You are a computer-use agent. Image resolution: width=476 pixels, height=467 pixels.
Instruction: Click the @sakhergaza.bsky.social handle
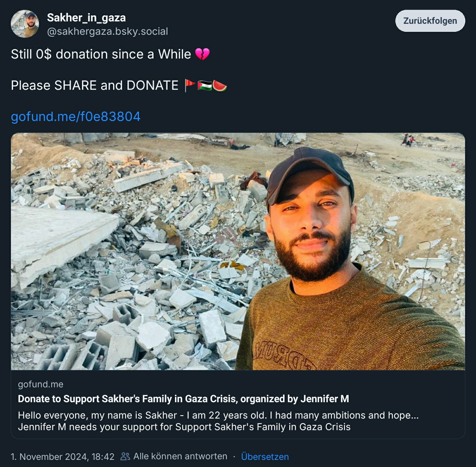pos(107,31)
